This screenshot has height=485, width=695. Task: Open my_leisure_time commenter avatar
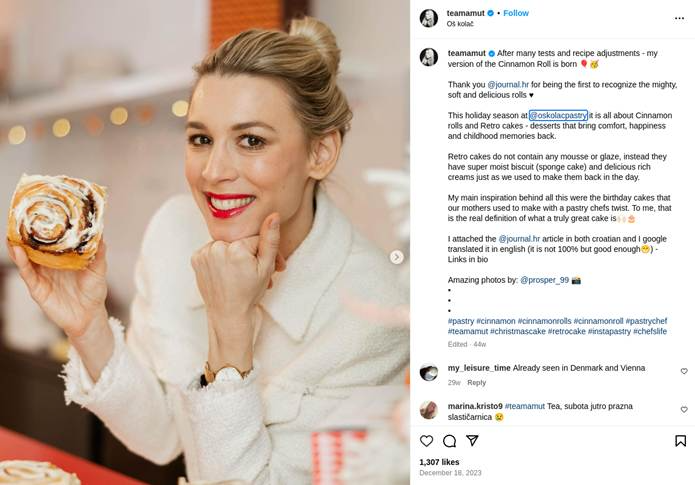pyautogui.click(x=429, y=372)
